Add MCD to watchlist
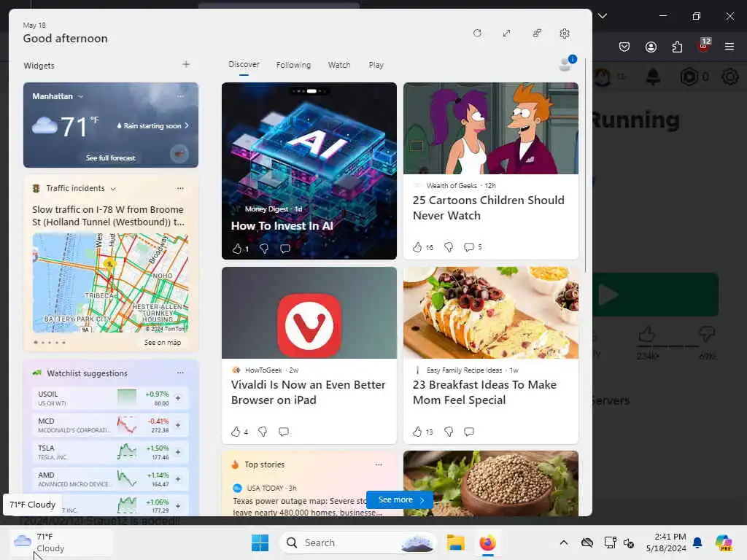This screenshot has height=560, width=747. click(178, 425)
